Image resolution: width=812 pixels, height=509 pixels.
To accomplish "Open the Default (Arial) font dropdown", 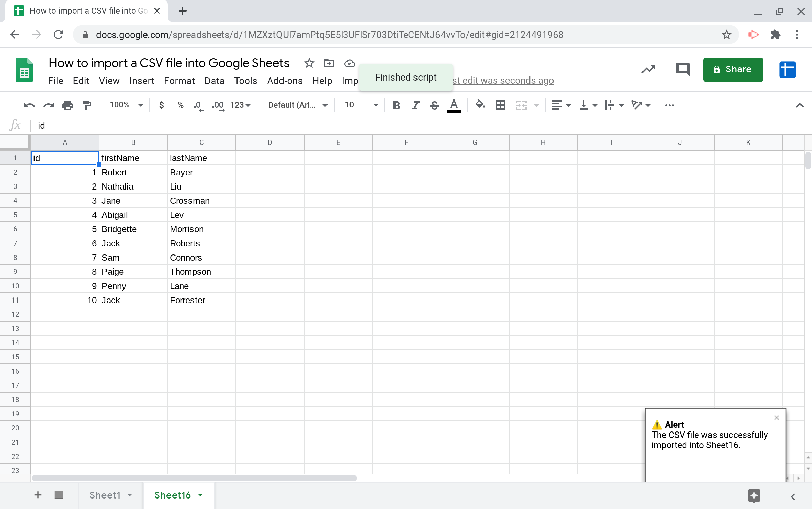I will point(298,105).
